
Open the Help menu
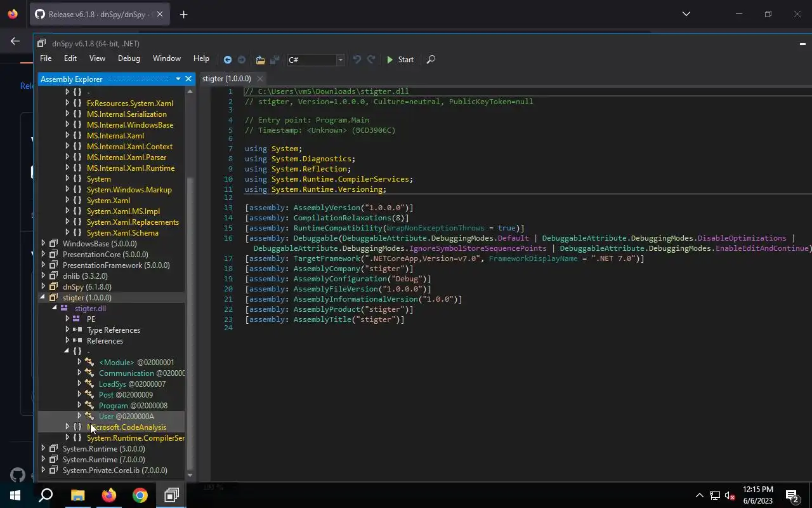pos(201,58)
